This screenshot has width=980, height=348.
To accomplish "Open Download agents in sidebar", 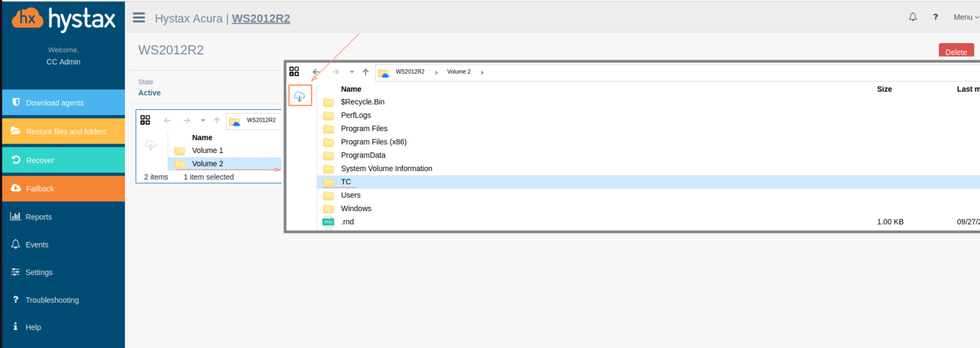I will coord(63,102).
